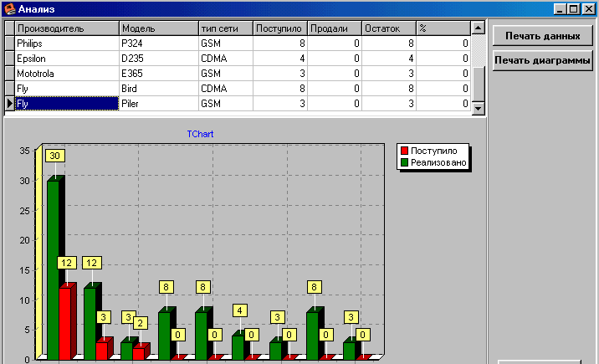Image resolution: width=599 pixels, height=364 pixels.
Task: Click the % column header
Action: pos(443,28)
